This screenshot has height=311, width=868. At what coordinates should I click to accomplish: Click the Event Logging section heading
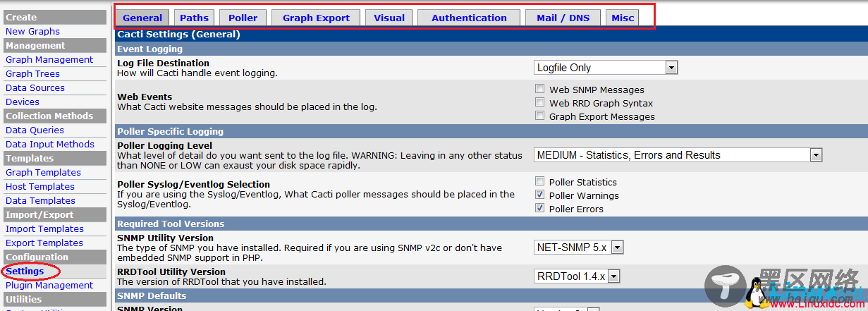149,49
